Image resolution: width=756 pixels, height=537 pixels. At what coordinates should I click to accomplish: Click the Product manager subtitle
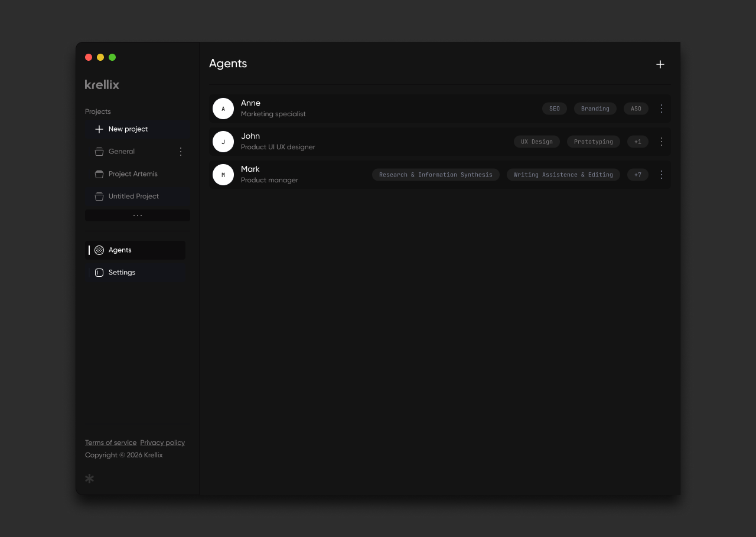(269, 180)
